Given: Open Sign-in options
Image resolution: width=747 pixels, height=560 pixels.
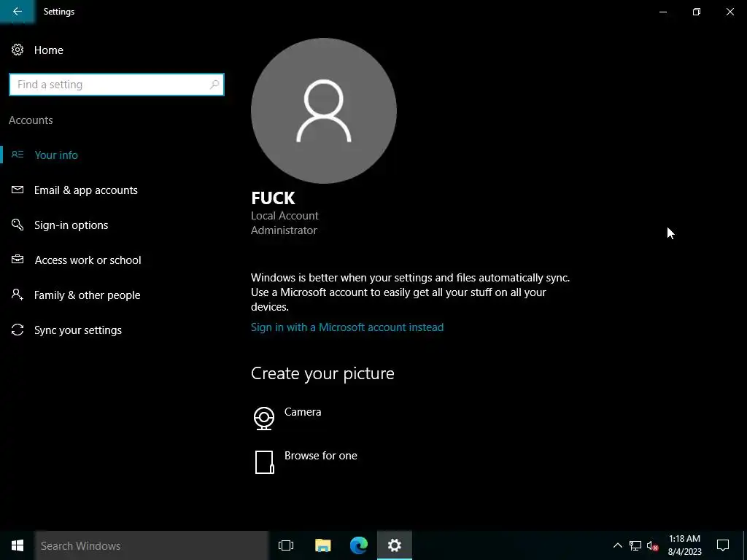Looking at the screenshot, I should 71,225.
